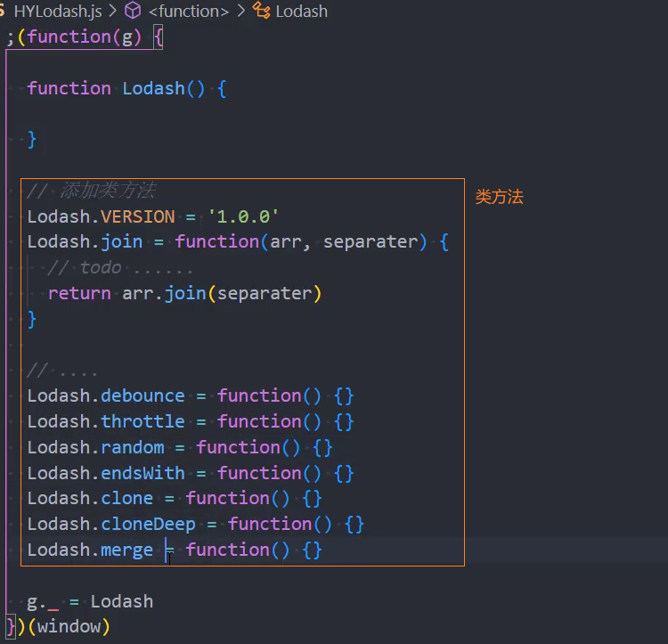Click the endsWith method name

tap(143, 473)
